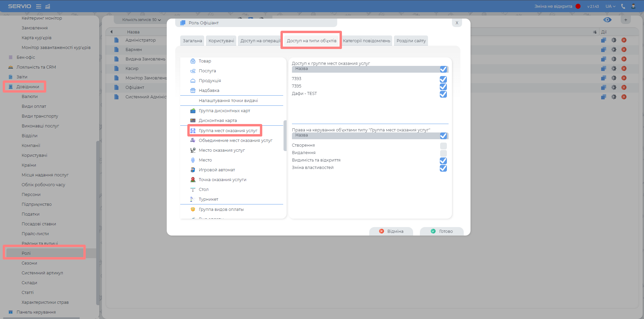
Task: Toggle the Дафи - TEST checkbox
Action: (x=443, y=94)
